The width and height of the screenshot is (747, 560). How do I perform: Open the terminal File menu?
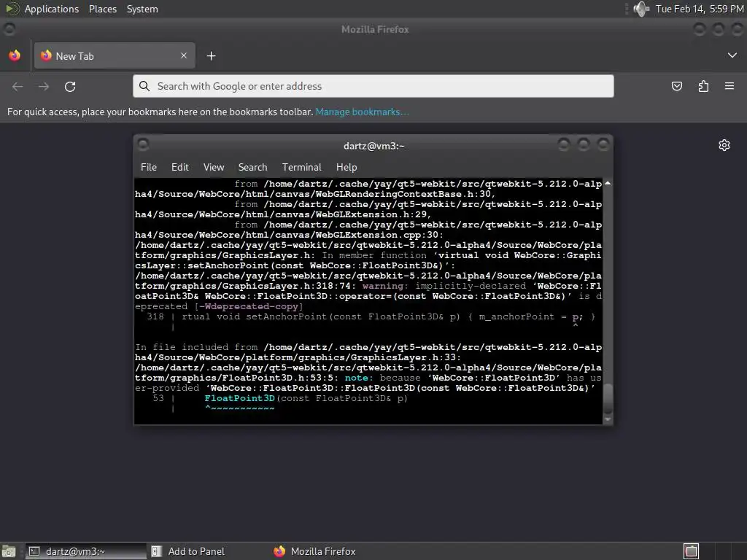tap(149, 167)
